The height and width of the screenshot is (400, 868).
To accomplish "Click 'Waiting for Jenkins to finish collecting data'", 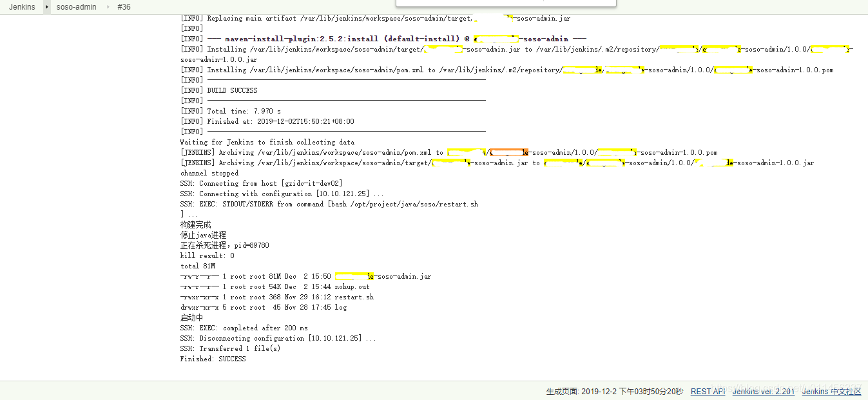I will [x=267, y=142].
